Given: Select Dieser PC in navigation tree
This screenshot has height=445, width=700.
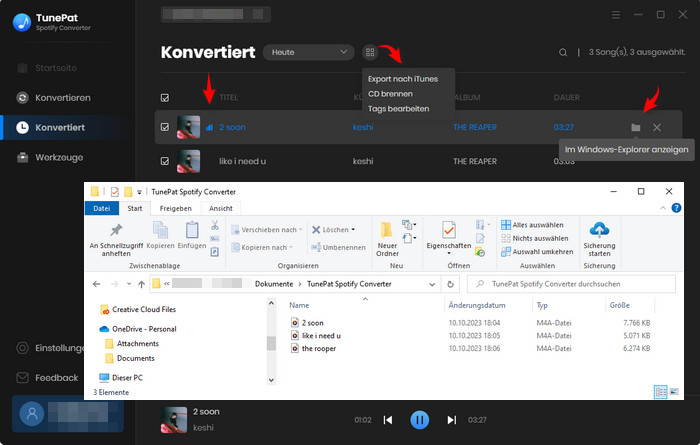Looking at the screenshot, I should tap(121, 378).
